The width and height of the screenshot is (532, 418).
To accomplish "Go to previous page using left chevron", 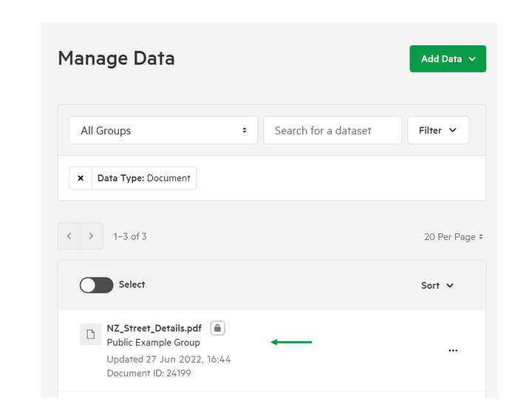I will 69,236.
